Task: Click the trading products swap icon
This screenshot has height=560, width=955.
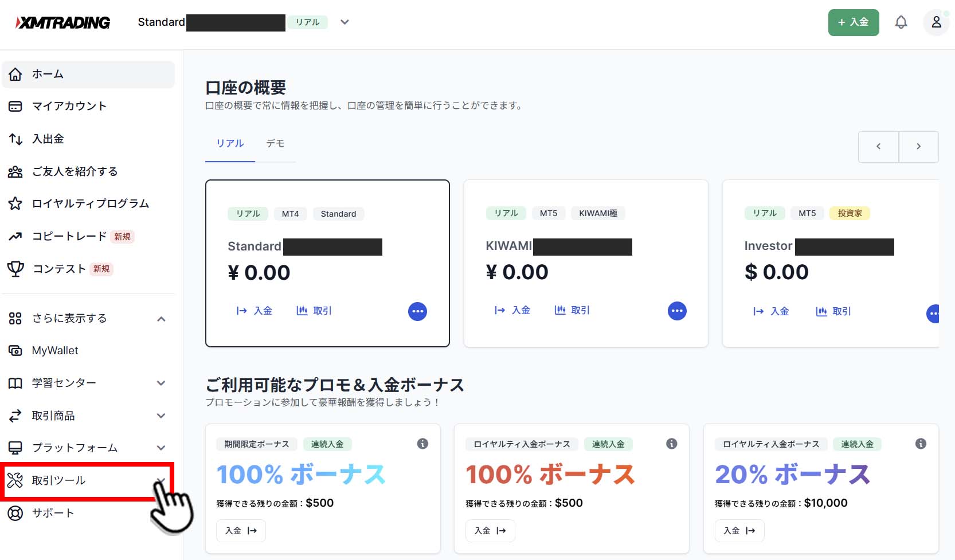Action: pos(15,416)
